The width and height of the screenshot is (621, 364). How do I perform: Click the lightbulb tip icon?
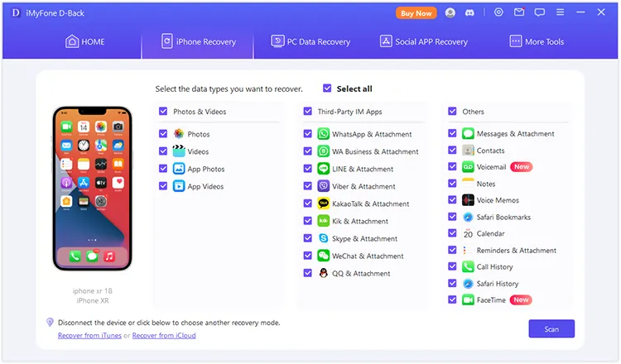point(50,322)
